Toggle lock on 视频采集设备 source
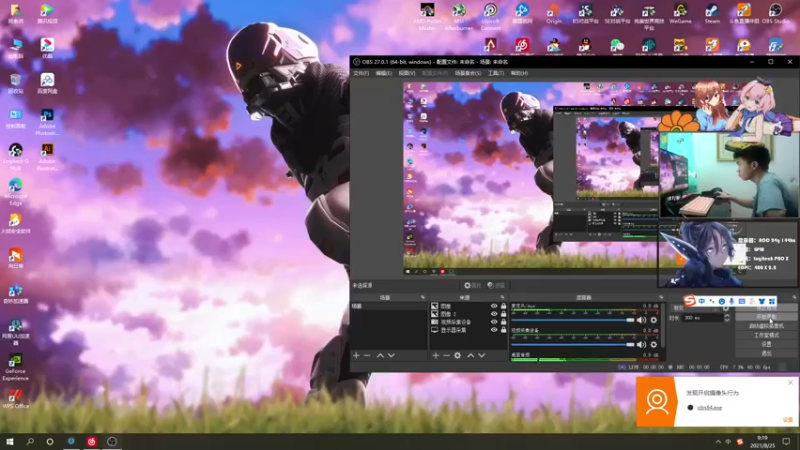 [504, 322]
